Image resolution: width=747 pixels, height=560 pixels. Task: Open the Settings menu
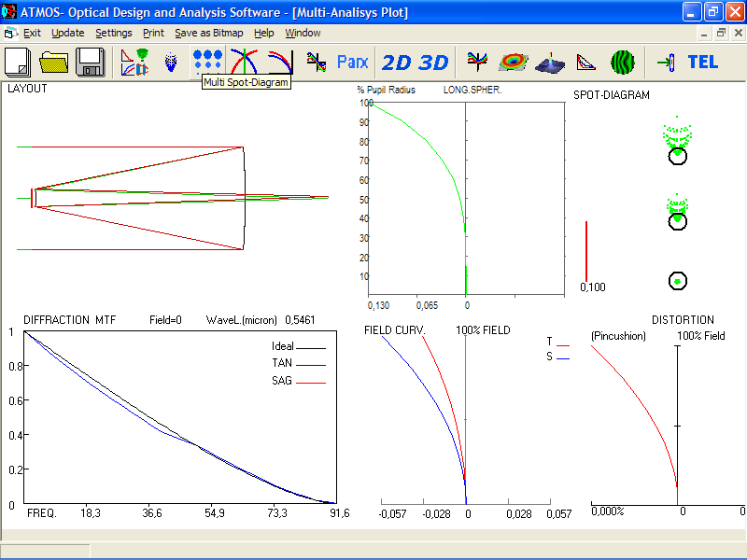pos(114,33)
